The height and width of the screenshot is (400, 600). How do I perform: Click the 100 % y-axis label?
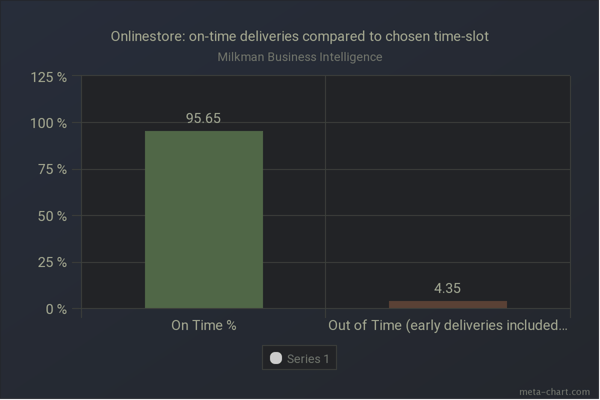[49, 124]
